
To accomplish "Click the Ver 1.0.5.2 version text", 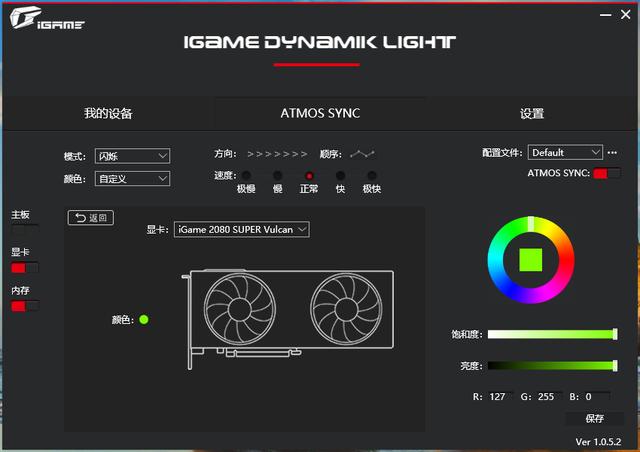I will pos(598,442).
